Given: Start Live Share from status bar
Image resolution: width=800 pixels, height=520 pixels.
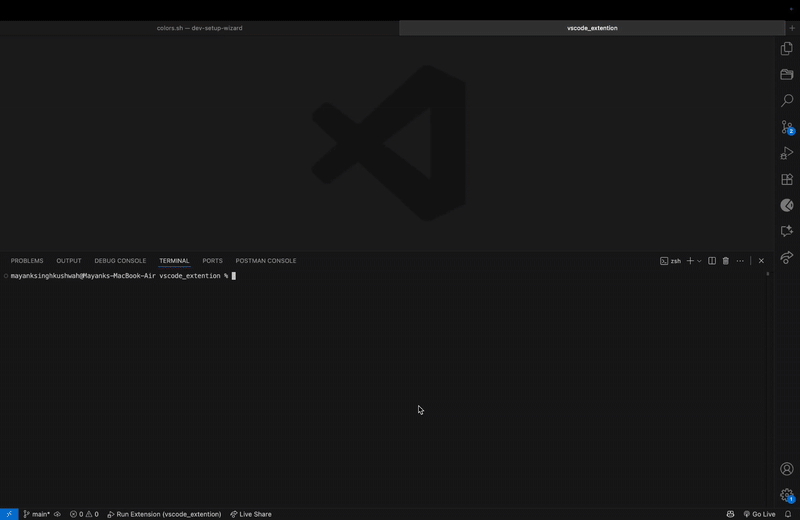Looking at the screenshot, I should point(251,514).
